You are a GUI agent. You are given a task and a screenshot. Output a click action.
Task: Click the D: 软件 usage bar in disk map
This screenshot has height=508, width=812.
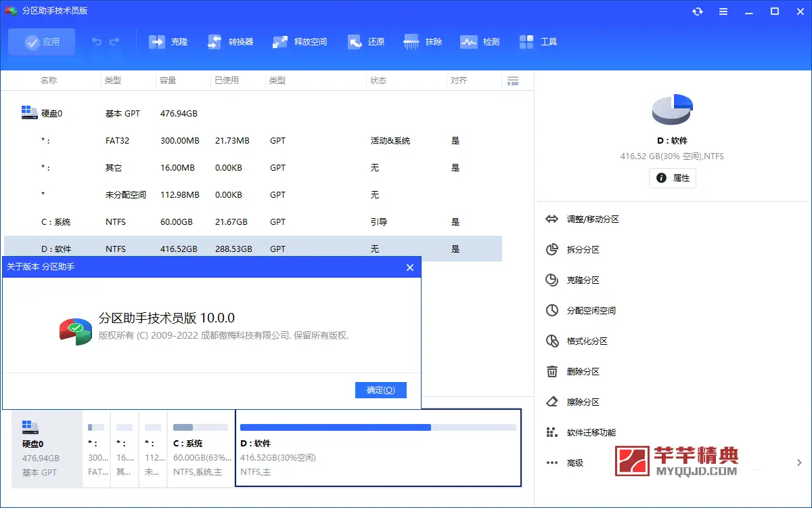coord(378,427)
